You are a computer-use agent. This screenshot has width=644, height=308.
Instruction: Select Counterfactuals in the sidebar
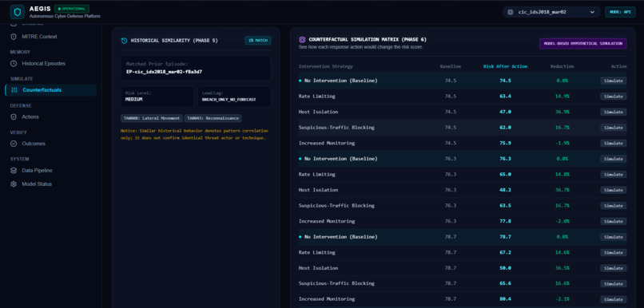(50, 90)
